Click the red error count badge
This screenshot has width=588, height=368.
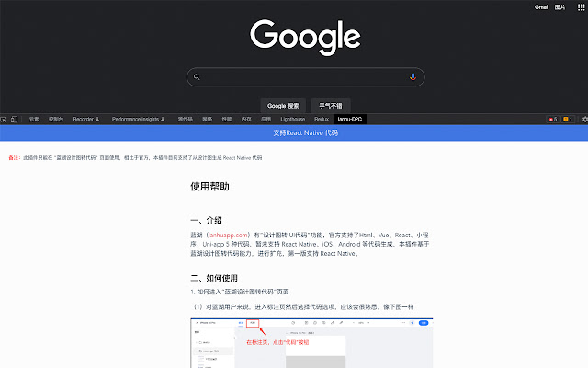click(553, 120)
